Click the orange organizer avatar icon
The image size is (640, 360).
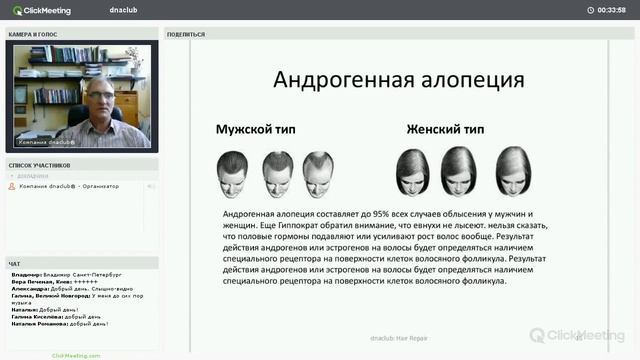tap(12, 186)
